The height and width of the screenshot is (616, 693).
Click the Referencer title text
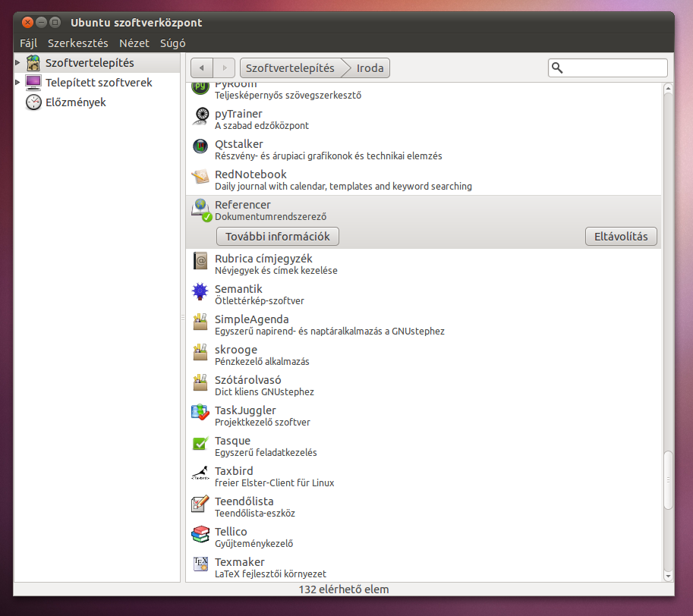[243, 205]
